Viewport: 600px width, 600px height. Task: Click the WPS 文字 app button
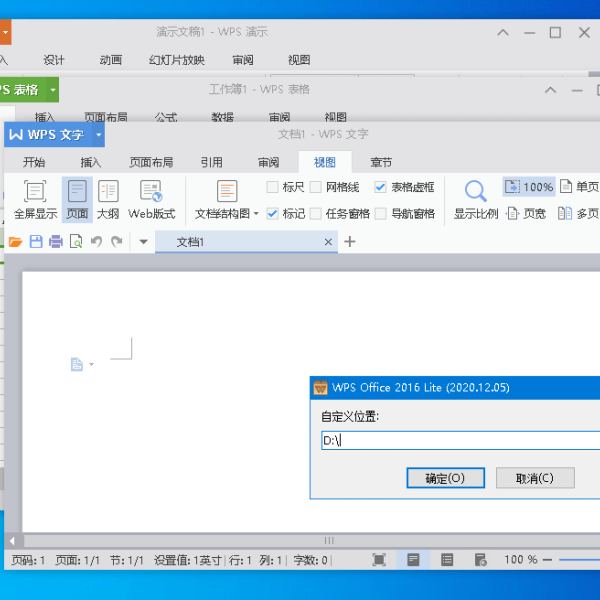(x=49, y=135)
